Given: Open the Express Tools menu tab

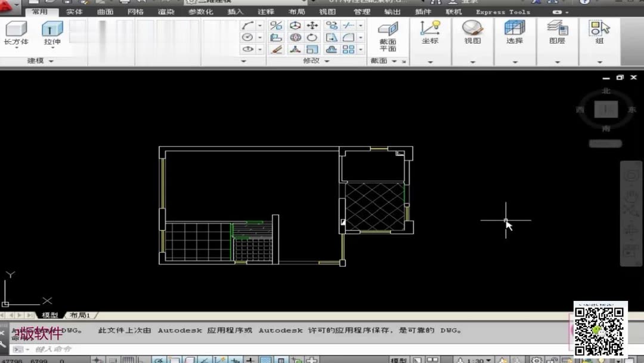Looking at the screenshot, I should (503, 11).
